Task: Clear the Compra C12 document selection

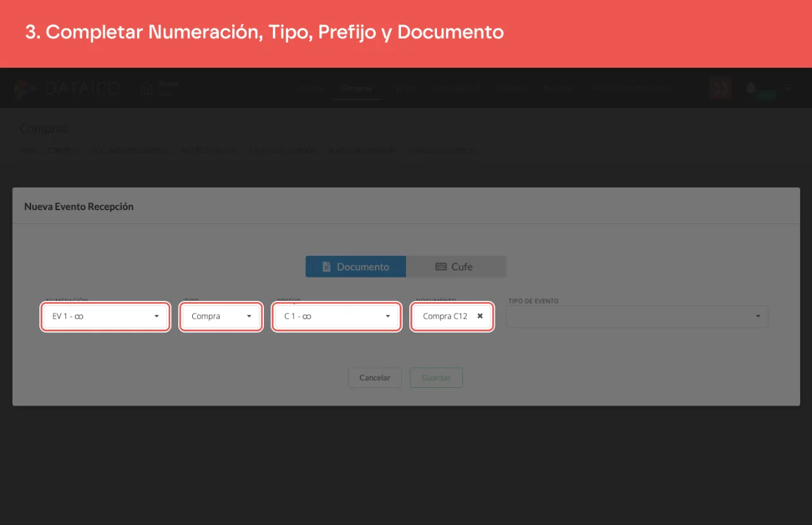Action: click(480, 316)
